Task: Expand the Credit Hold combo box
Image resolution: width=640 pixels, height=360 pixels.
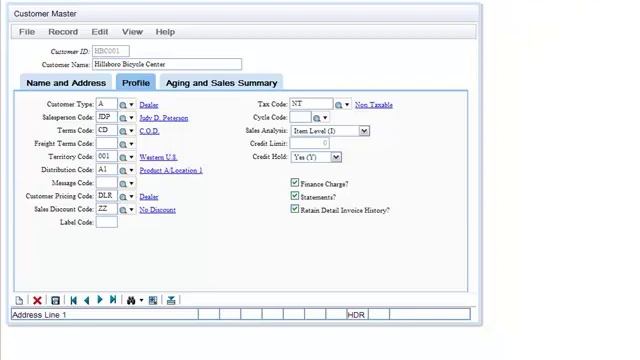Action: click(336, 157)
